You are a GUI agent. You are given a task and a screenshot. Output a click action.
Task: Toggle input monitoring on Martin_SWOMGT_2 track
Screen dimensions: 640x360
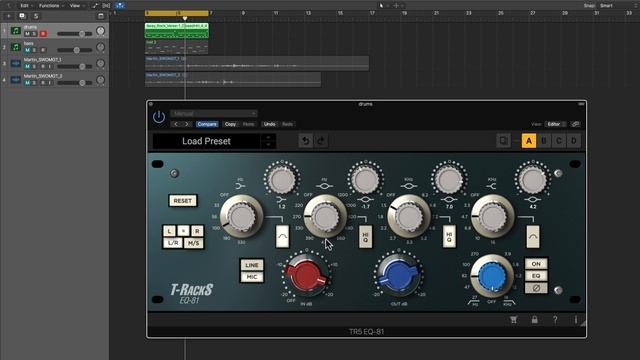(50, 83)
